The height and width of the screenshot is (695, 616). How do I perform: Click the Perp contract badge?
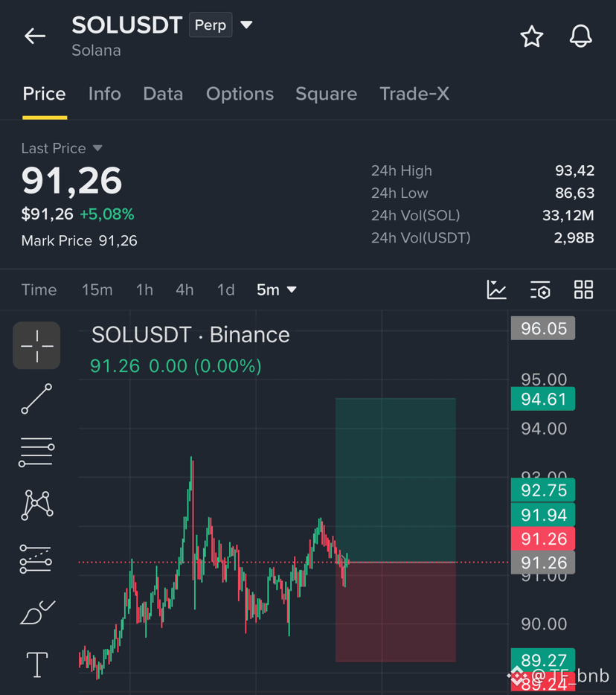pyautogui.click(x=211, y=25)
